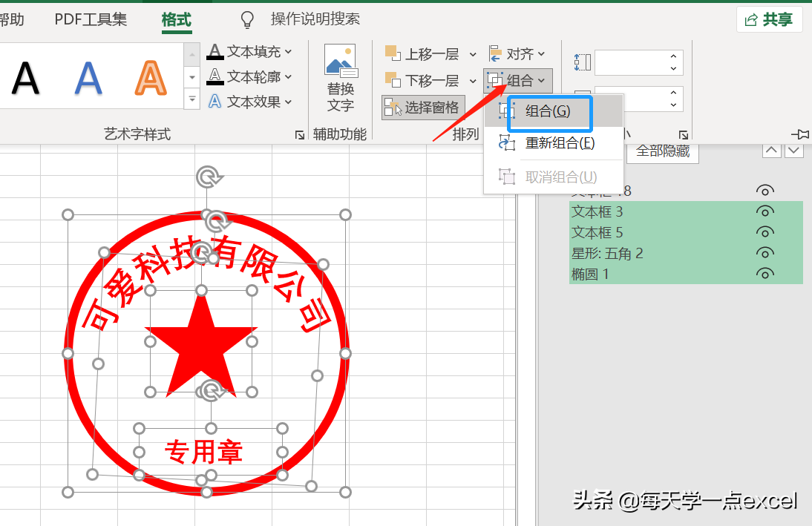812x526 pixels.
Task: Toggle the Selection Pane (选择窗格) button
Action: coord(423,108)
